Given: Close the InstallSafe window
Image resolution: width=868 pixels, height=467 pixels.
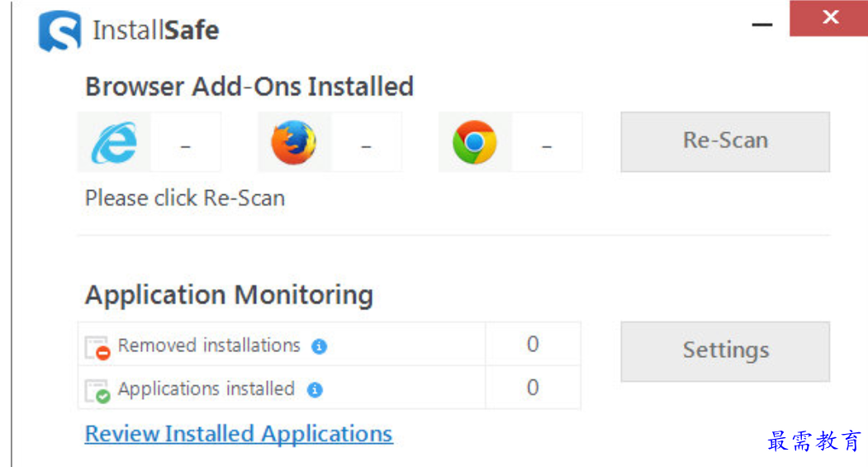Looking at the screenshot, I should (x=828, y=18).
